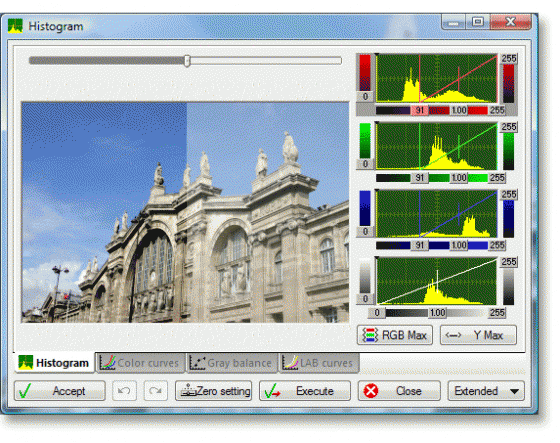Click the undo arrow icon button
Screen dimensions: 560x443
pos(124,390)
